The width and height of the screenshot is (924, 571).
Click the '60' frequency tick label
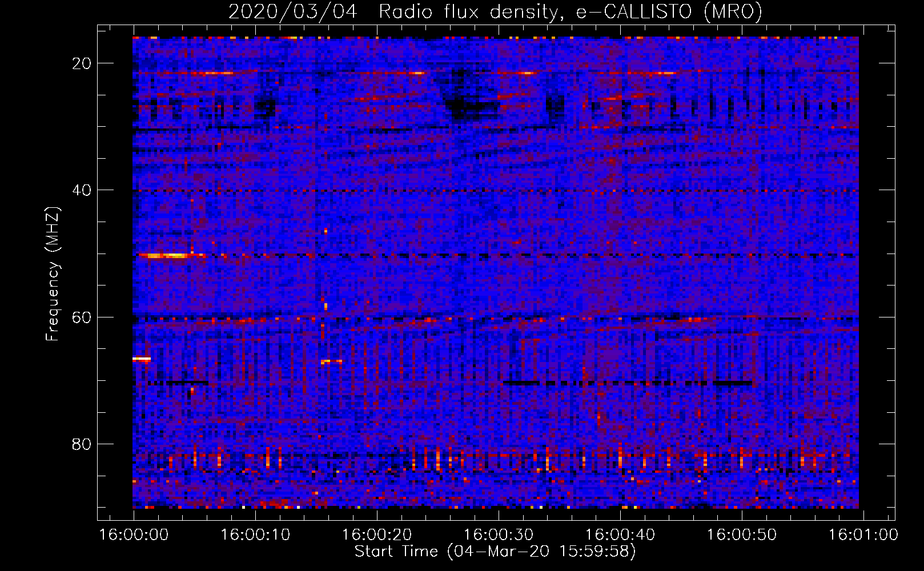point(82,317)
